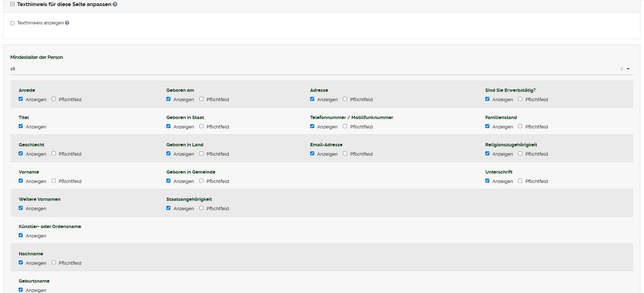Viewport: 644px width, 293px height.
Task: Set Email-Adresse as Pflichtfeld
Action: click(345, 153)
